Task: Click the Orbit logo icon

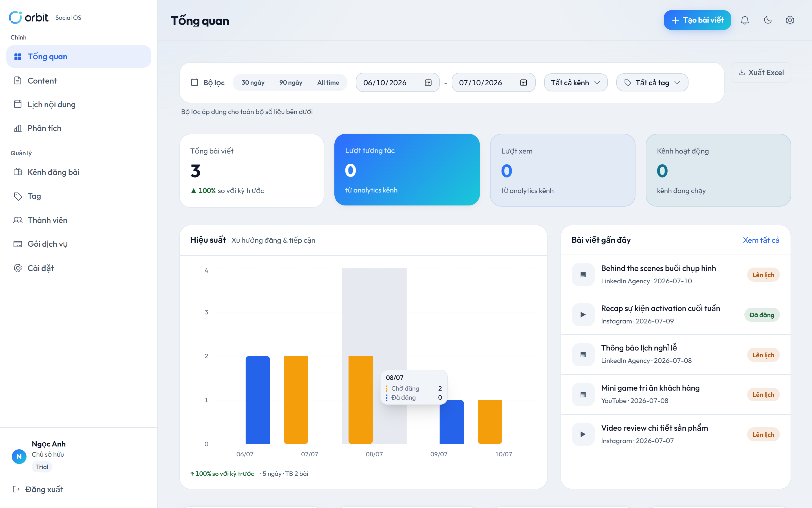Action: (x=15, y=17)
